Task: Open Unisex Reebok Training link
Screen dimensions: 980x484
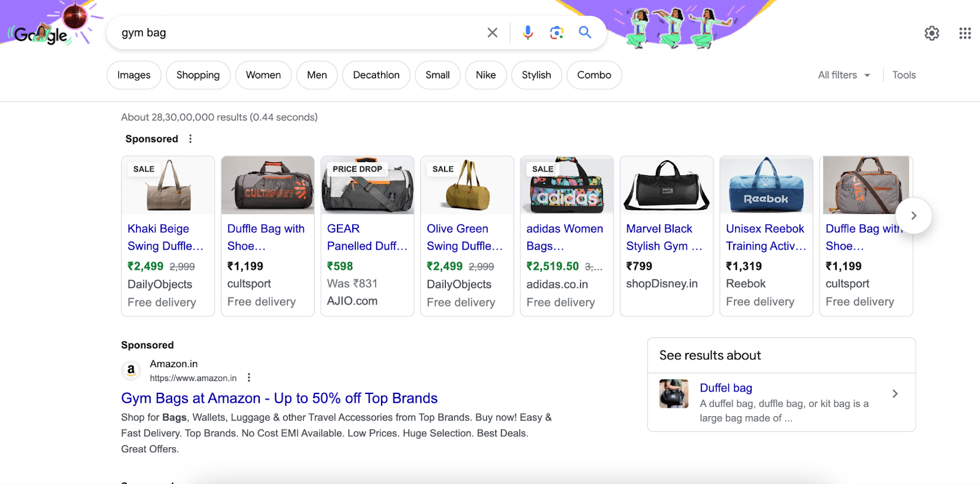Action: (x=766, y=237)
